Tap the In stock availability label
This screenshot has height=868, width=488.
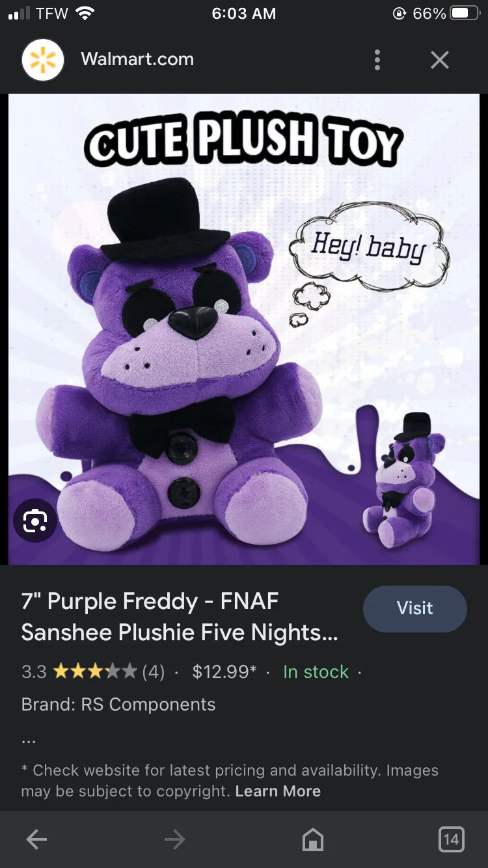[x=316, y=671]
